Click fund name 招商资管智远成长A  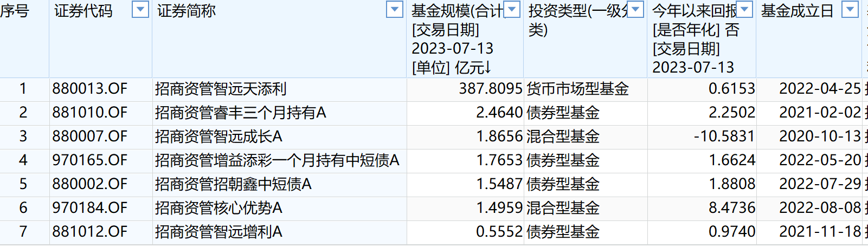218,136
